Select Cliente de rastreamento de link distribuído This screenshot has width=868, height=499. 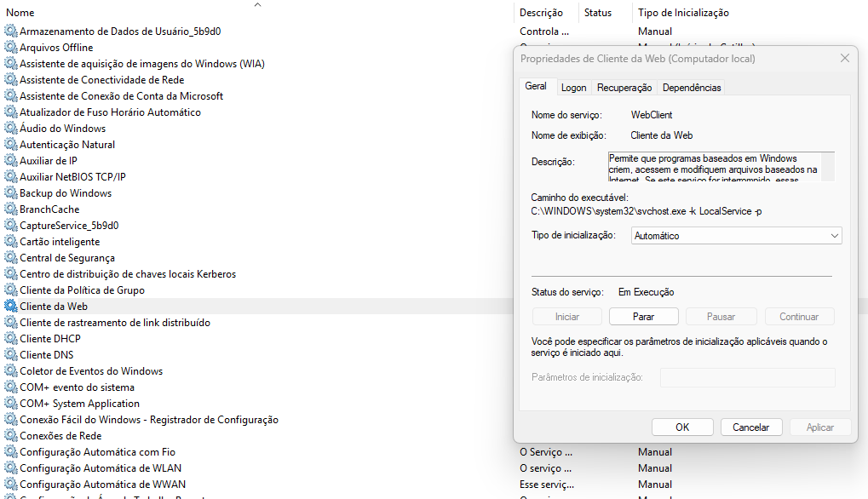tap(115, 323)
